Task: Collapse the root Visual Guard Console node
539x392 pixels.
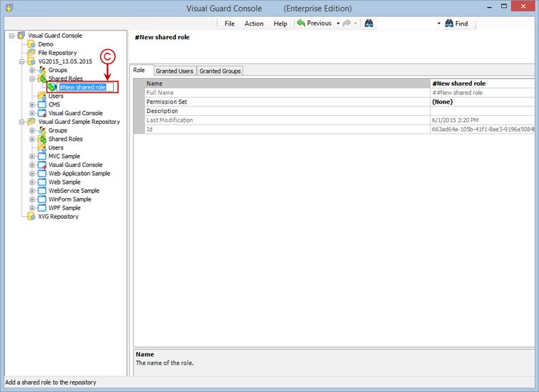Action: (x=11, y=36)
